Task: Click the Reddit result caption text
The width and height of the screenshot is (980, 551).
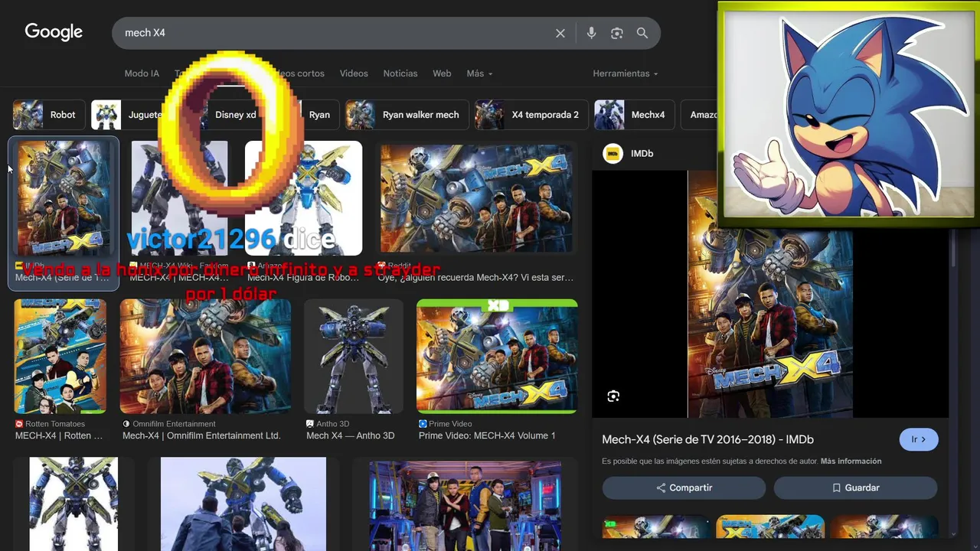Action: [x=475, y=278]
